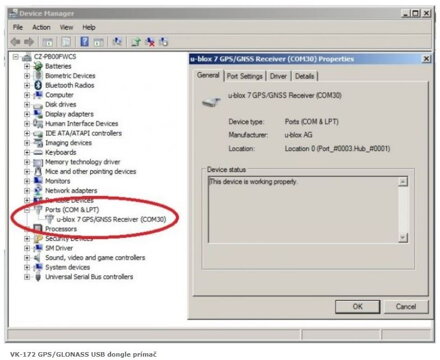Collapse the CZ-PB00FWCS root node
440x360 pixels.
click(16, 57)
